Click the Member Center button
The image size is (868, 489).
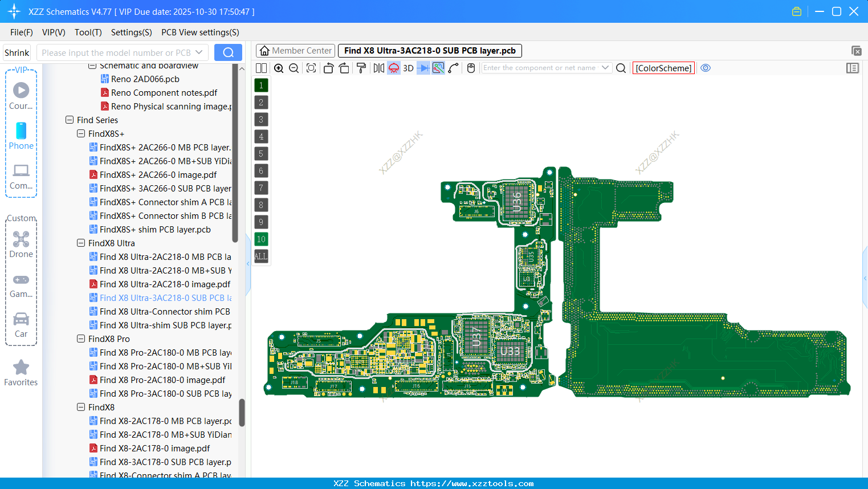click(x=295, y=50)
